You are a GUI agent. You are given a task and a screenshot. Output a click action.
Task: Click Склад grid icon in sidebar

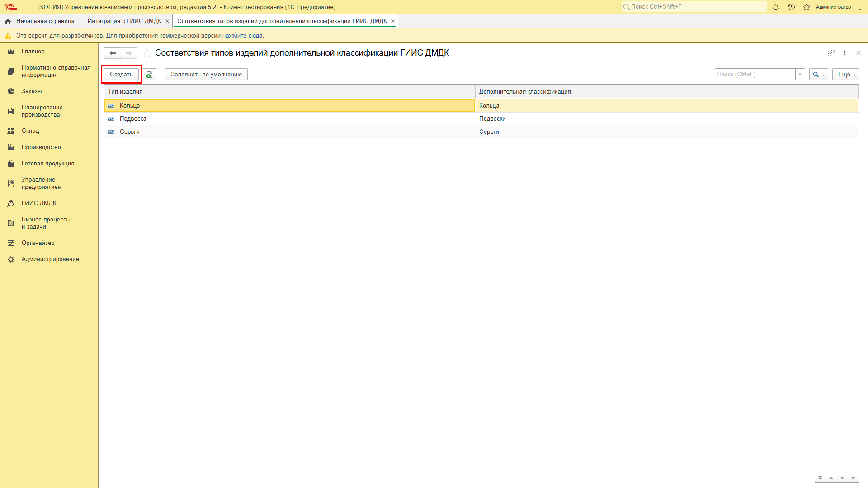tap(11, 131)
